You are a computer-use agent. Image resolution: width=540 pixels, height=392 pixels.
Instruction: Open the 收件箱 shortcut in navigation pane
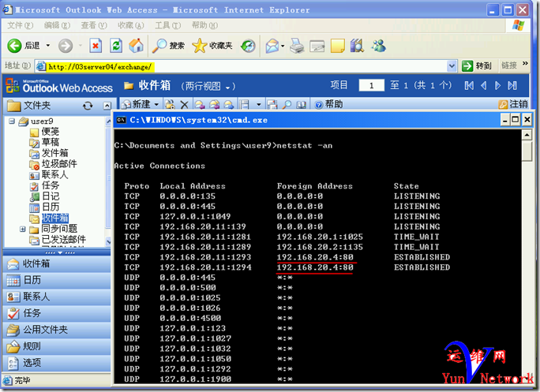[57, 264]
